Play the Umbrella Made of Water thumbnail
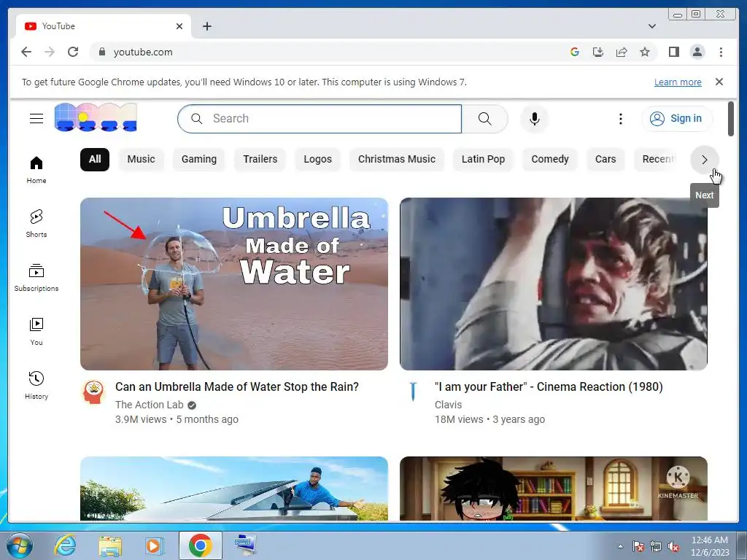Image resolution: width=747 pixels, height=560 pixels. (x=234, y=284)
